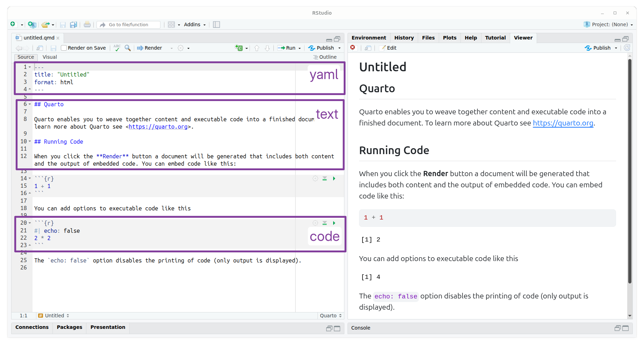Viewport: 644px width, 346px height.
Task: Insert a new code chunk icon
Action: click(239, 48)
